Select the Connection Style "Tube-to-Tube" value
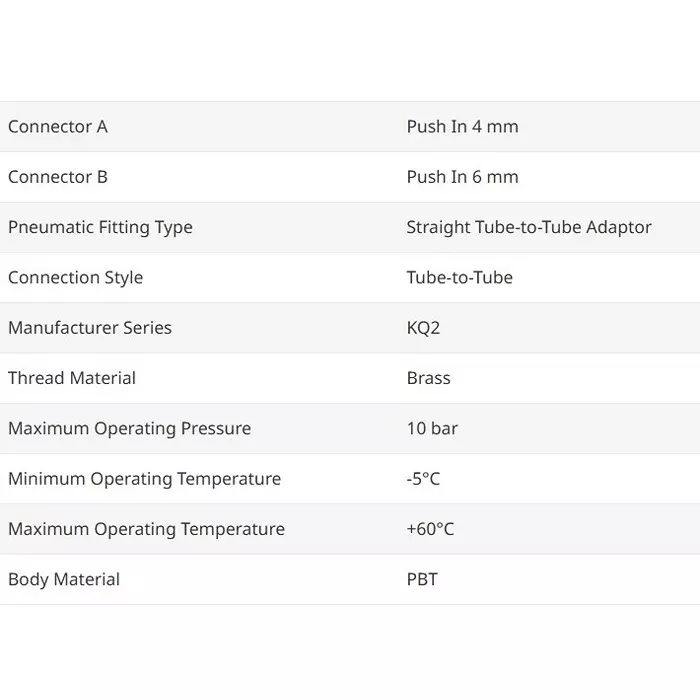This screenshot has height=700, width=700. (x=459, y=278)
